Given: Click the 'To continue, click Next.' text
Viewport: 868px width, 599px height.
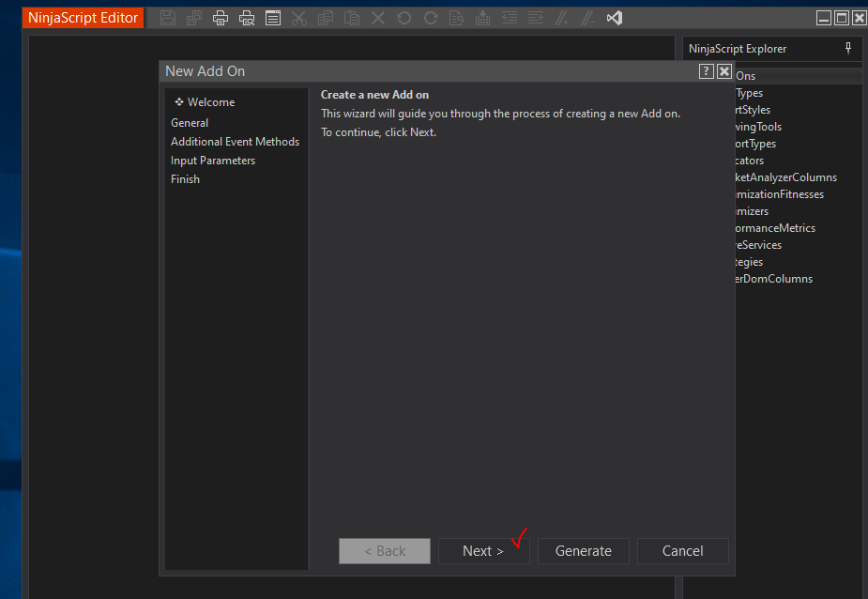Looking at the screenshot, I should (x=379, y=132).
